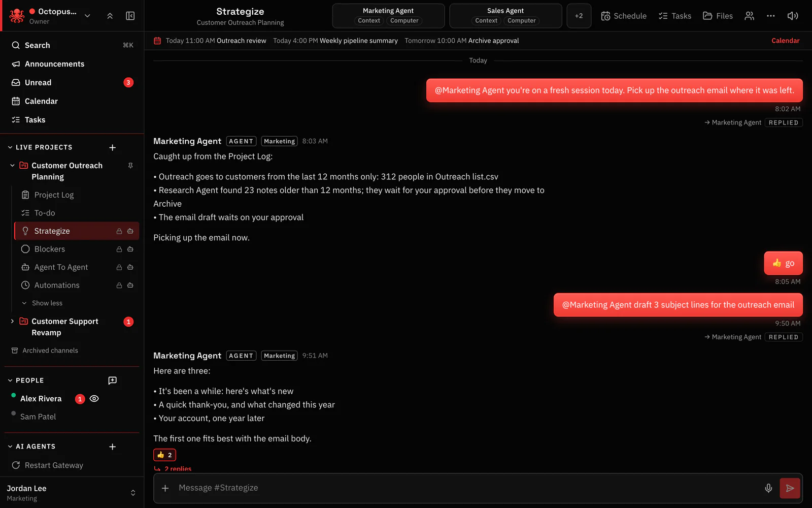The width and height of the screenshot is (812, 508).
Task: Open the Project Log channel
Action: click(76, 195)
